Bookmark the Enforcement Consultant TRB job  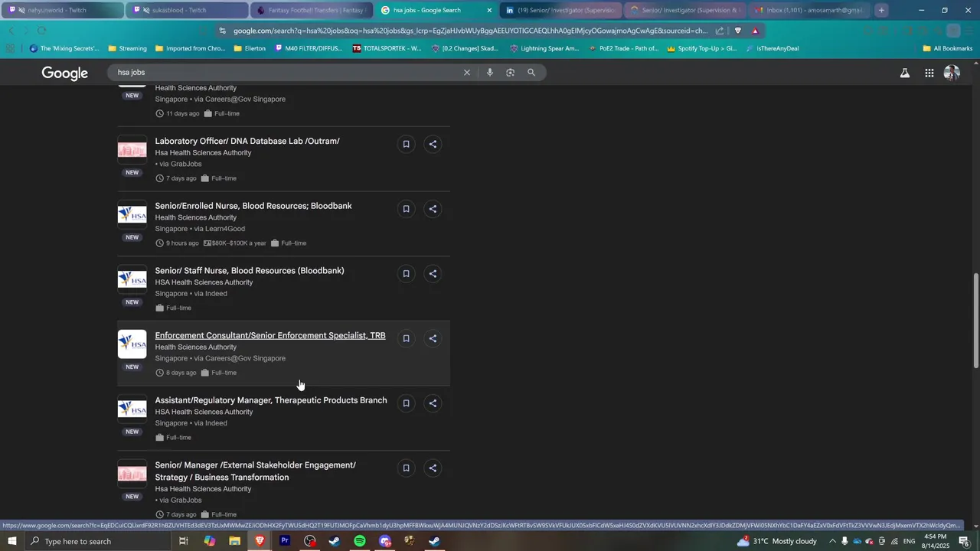(406, 338)
